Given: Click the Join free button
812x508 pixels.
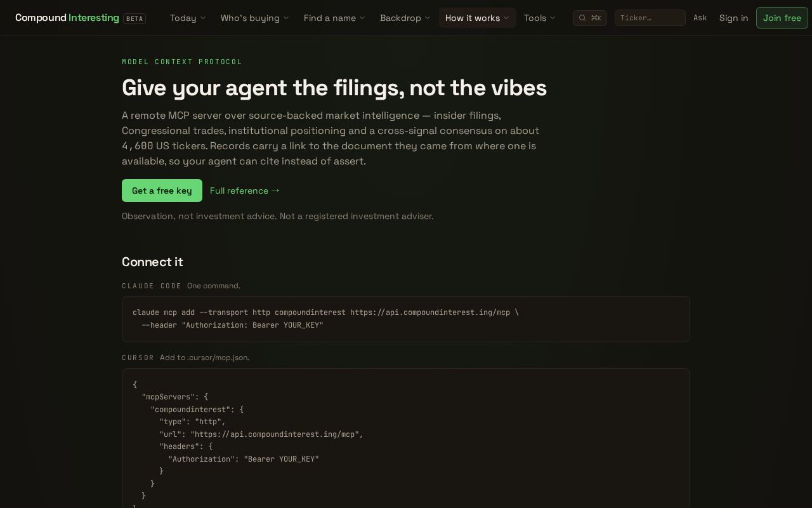Looking at the screenshot, I should point(782,18).
